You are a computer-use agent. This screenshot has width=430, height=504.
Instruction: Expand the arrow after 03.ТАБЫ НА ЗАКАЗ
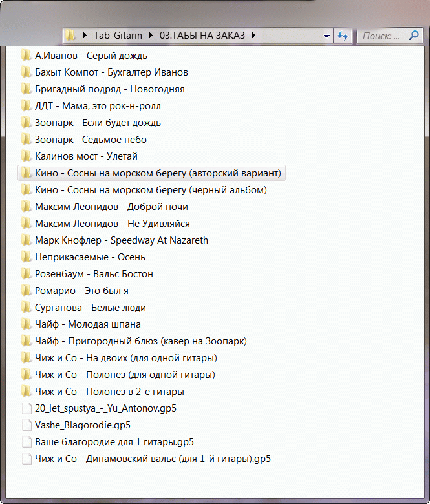[x=254, y=36]
